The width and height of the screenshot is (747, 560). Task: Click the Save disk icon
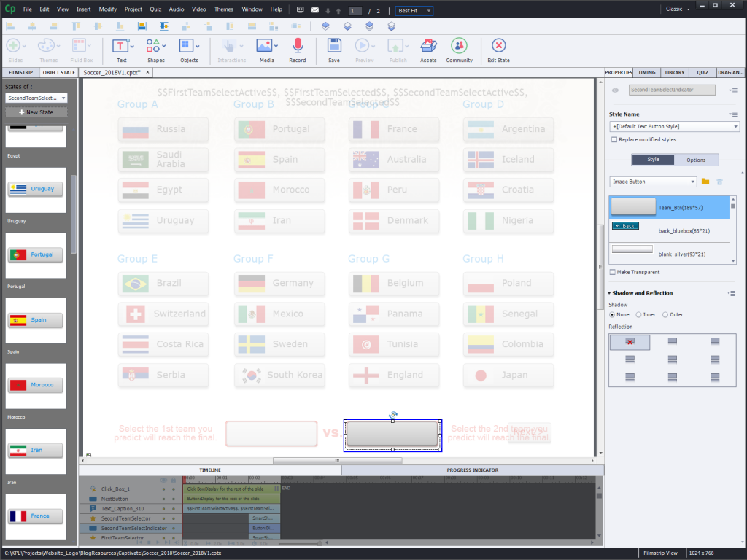coord(333,46)
